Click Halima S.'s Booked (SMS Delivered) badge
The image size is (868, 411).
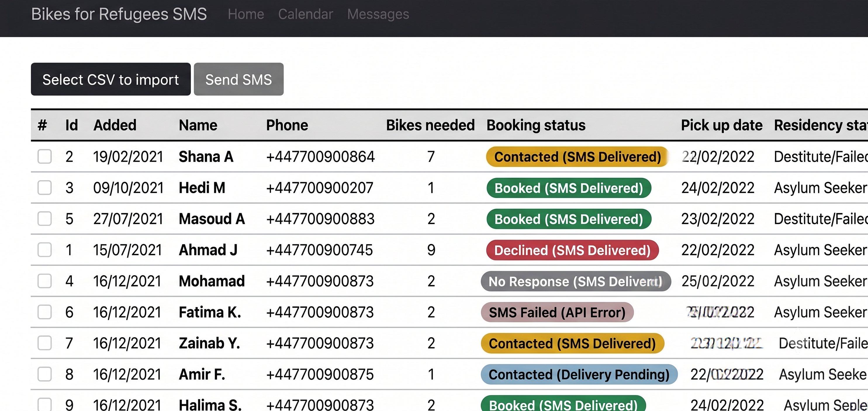click(x=563, y=403)
